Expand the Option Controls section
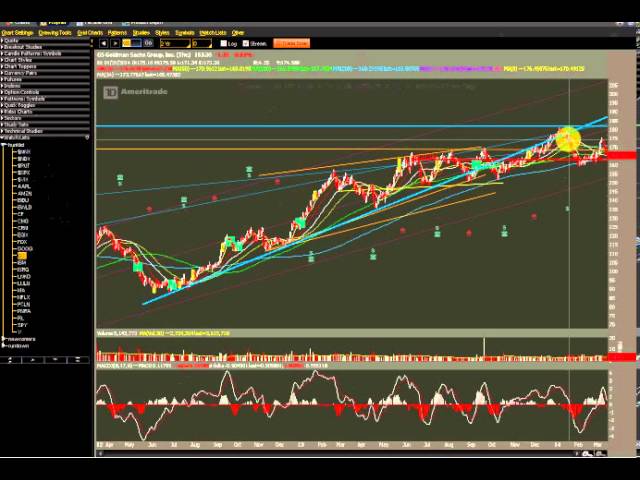Viewport: 640px width, 480px height. click(45, 92)
